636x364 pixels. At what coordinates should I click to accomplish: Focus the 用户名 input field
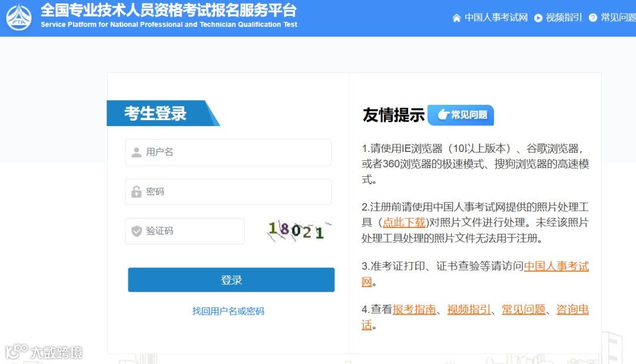pos(228,152)
